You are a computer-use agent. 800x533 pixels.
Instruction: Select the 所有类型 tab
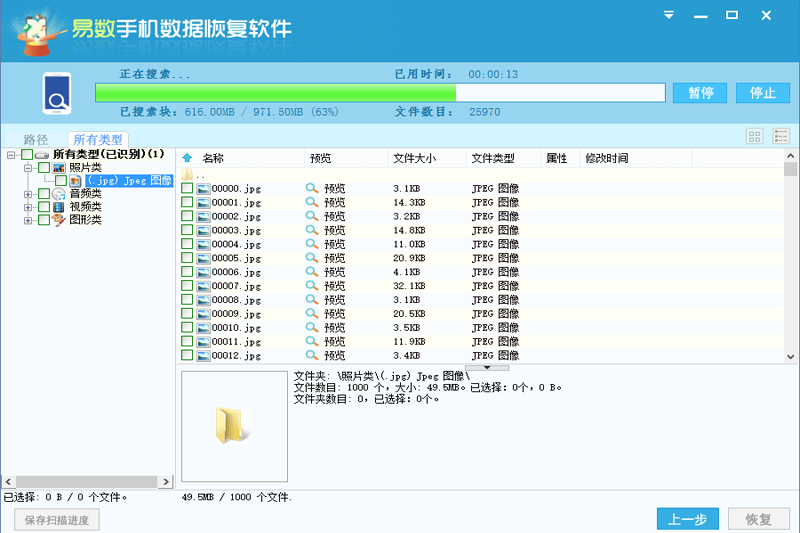point(97,140)
